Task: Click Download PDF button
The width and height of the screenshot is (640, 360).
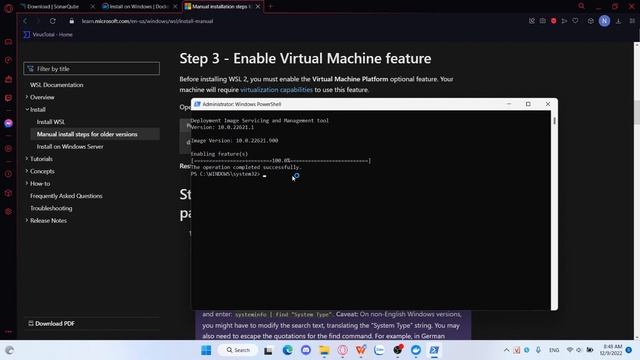Action: click(x=51, y=323)
